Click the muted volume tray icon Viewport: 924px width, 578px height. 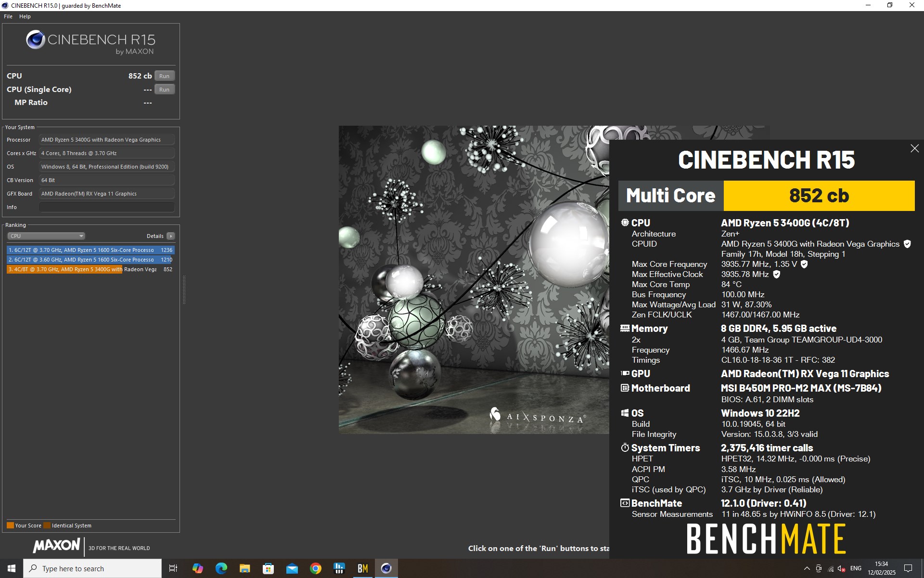842,568
